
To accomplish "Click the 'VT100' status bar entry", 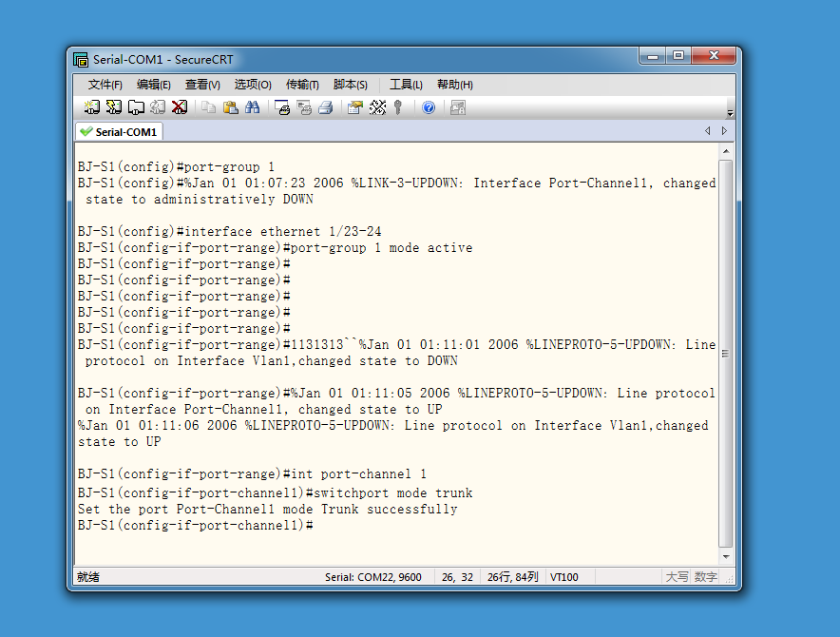I will (x=564, y=577).
